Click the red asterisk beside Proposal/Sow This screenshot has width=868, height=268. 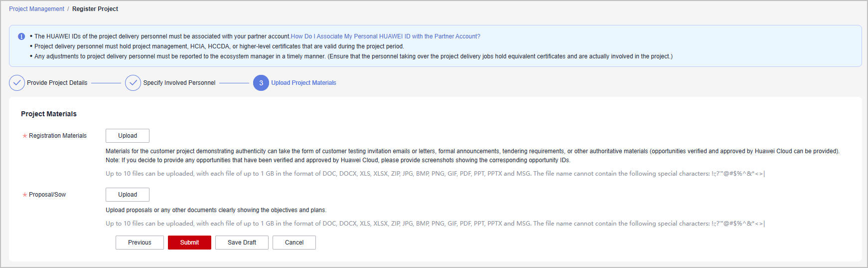[25, 195]
